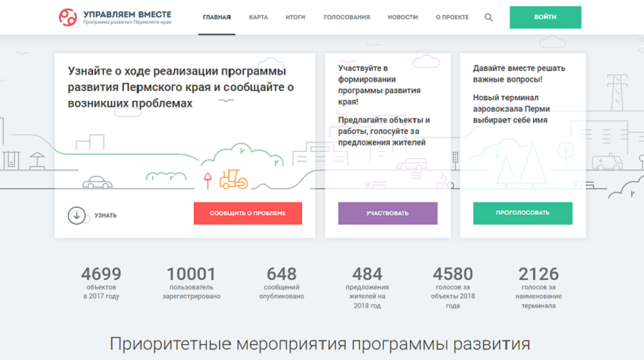Click the Приоритетные мероприятия программы развития heading
644x360 pixels.
point(320,344)
